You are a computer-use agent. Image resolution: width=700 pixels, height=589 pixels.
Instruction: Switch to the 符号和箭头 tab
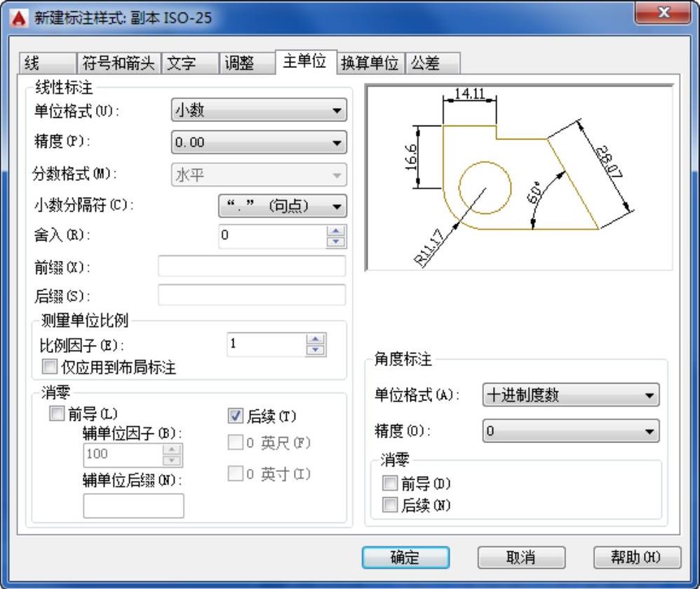[119, 64]
